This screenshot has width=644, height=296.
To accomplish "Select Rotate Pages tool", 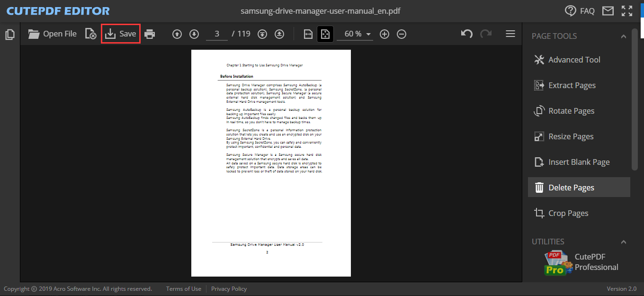I will pos(579,111).
